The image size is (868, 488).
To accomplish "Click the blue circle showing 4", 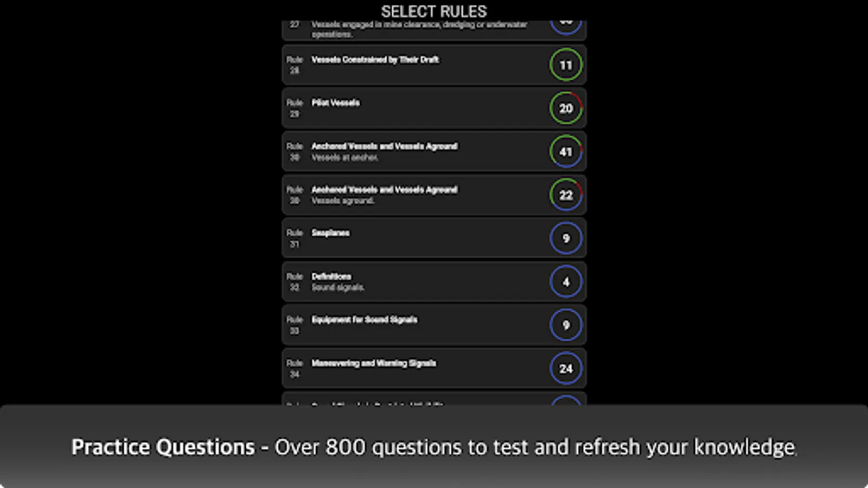I will (x=566, y=282).
